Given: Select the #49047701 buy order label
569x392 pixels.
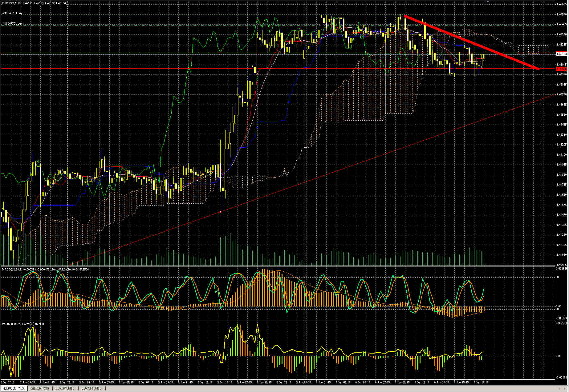Looking at the screenshot, I should (x=12, y=24).
